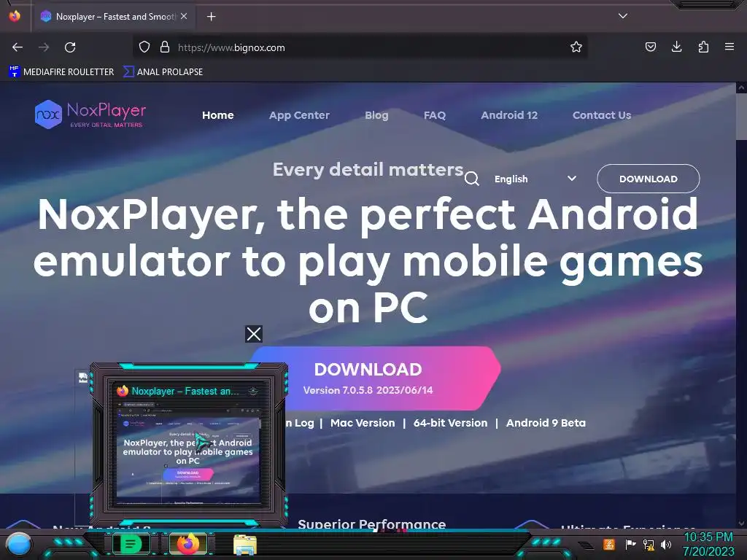Image resolution: width=747 pixels, height=560 pixels.
Task: Open the Start orb on taskbar
Action: point(18,545)
